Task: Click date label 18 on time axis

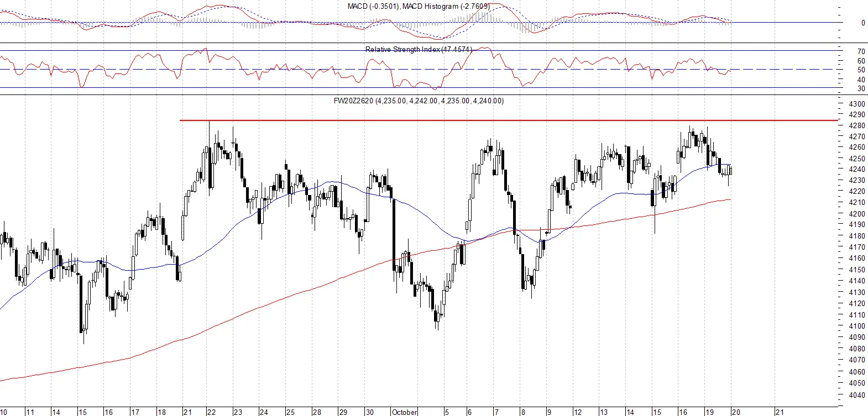Action: (x=161, y=412)
